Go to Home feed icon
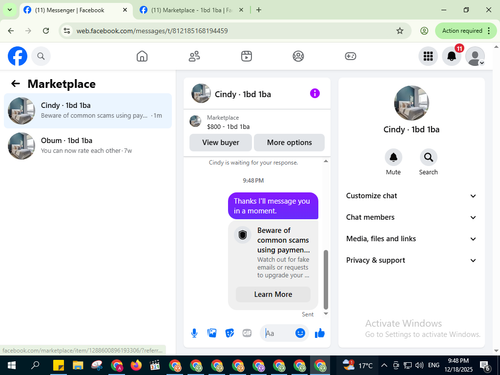The width and height of the screenshot is (500, 375). point(142,56)
